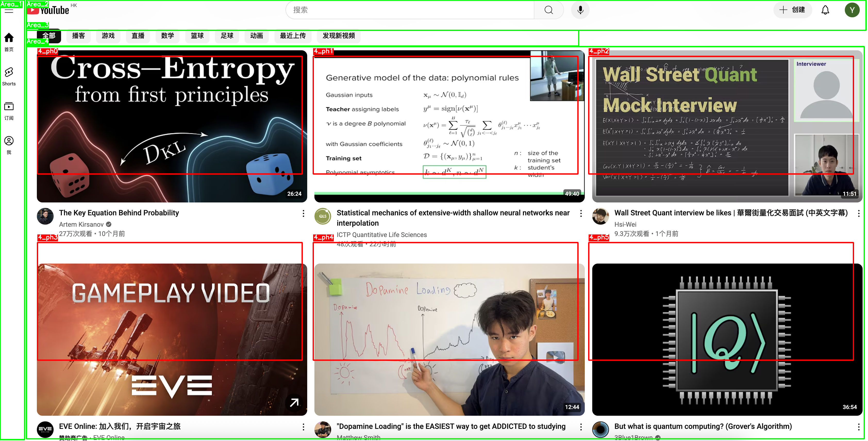Start voice search with microphone
Screen dimensions: 868x441
pos(580,10)
